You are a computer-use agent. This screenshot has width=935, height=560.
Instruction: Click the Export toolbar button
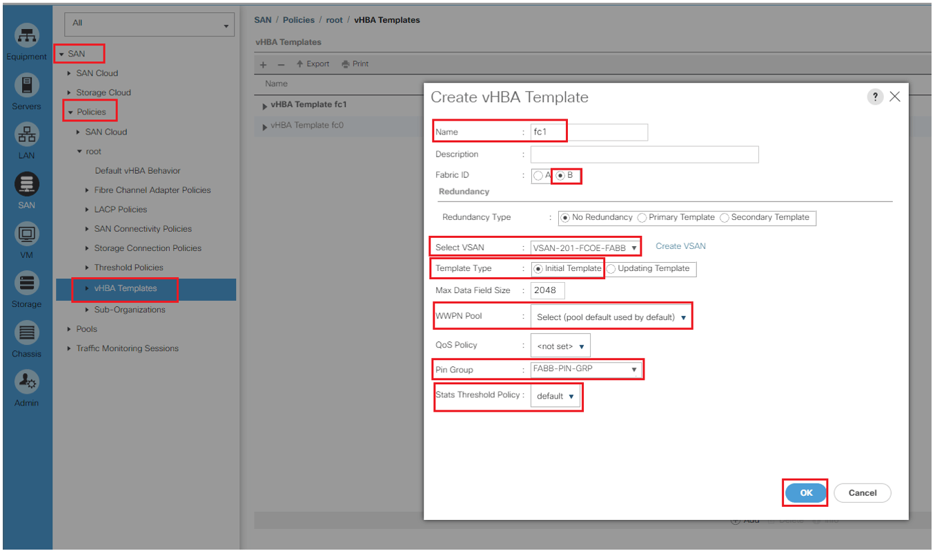tap(313, 64)
